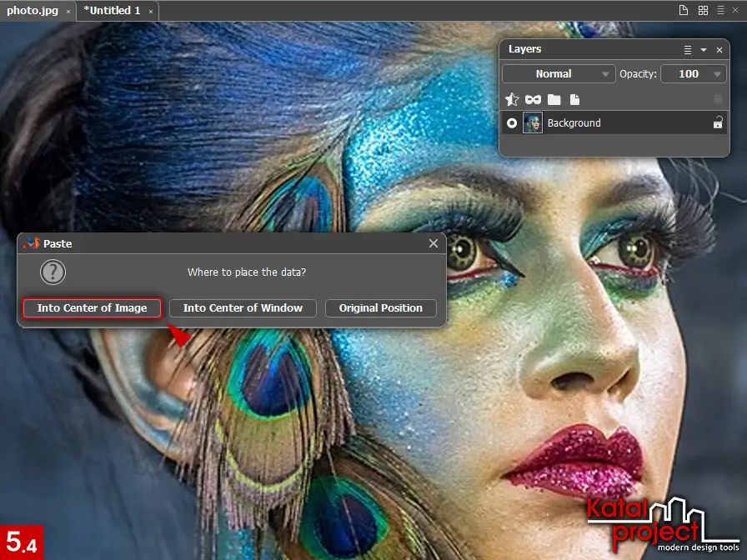Screen dimensions: 747x560
Task: Toggle the lock on Background layer
Action: click(717, 123)
